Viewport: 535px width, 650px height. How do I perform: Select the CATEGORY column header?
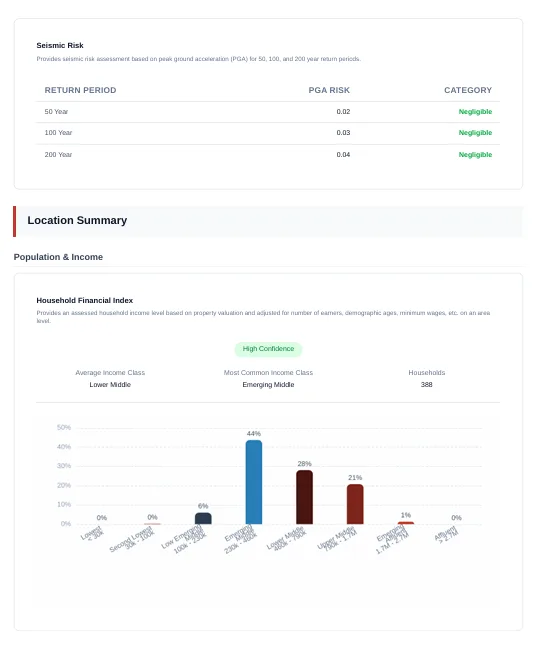468,90
